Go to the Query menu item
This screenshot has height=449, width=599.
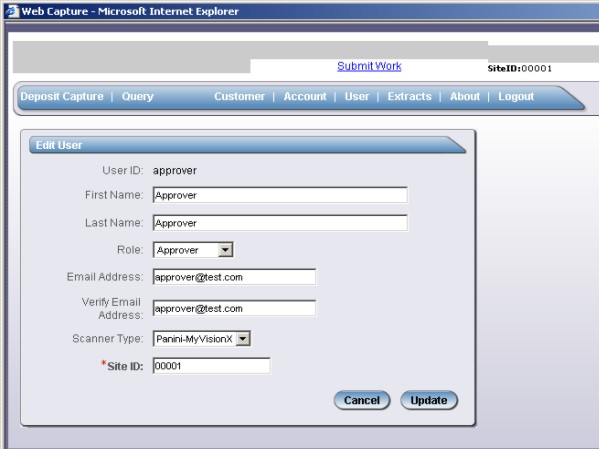click(x=138, y=96)
